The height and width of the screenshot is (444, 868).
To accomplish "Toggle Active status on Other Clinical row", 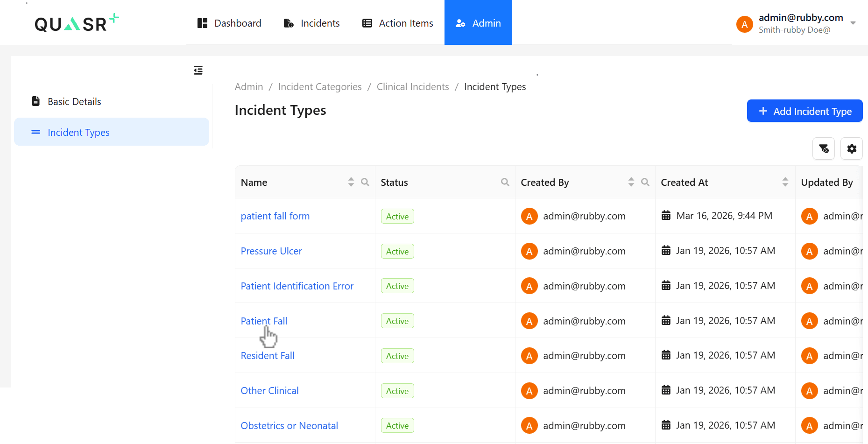I will (397, 390).
